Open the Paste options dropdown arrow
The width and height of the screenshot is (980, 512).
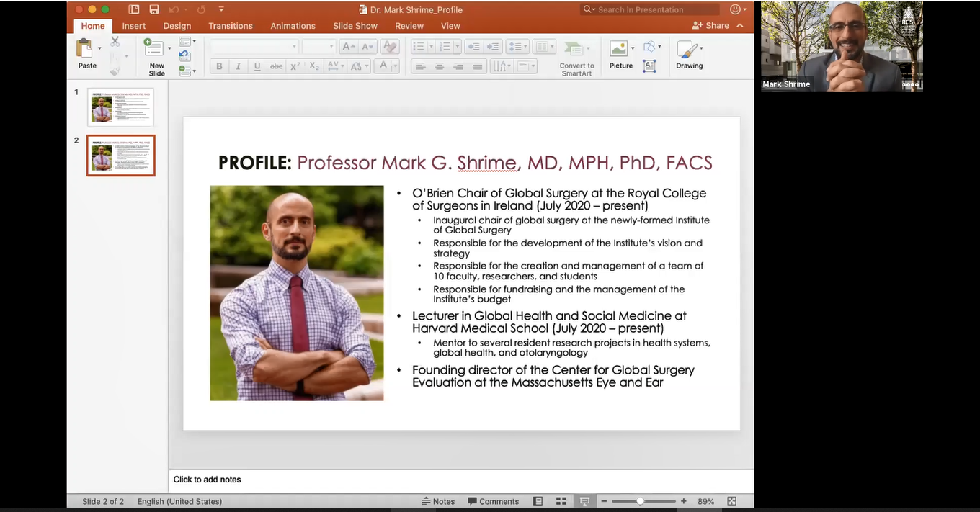click(99, 49)
